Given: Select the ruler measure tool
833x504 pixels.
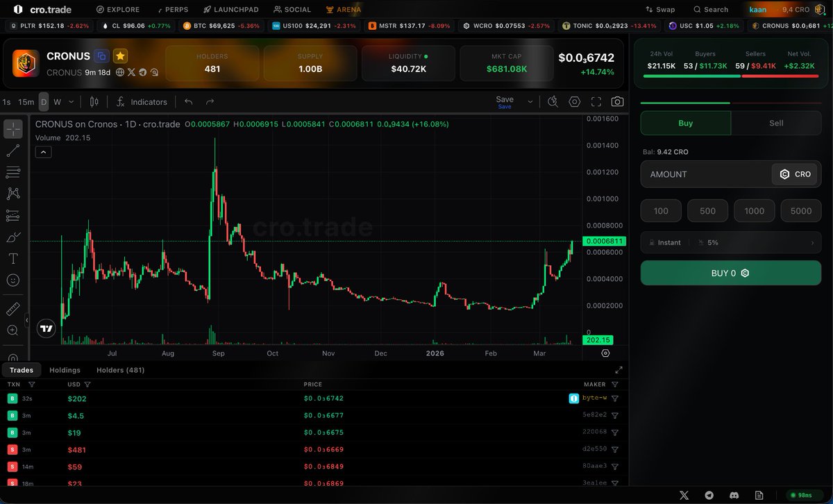Looking at the screenshot, I should [x=13, y=309].
